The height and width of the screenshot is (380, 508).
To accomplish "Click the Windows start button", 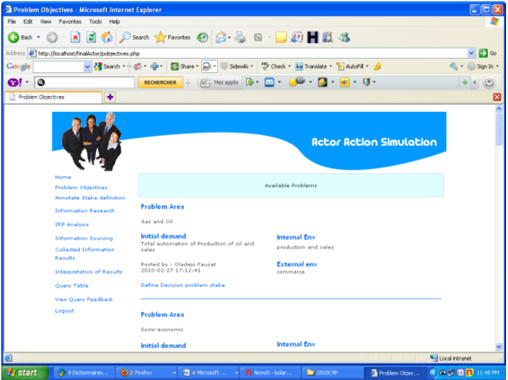I will pyautogui.click(x=25, y=373).
